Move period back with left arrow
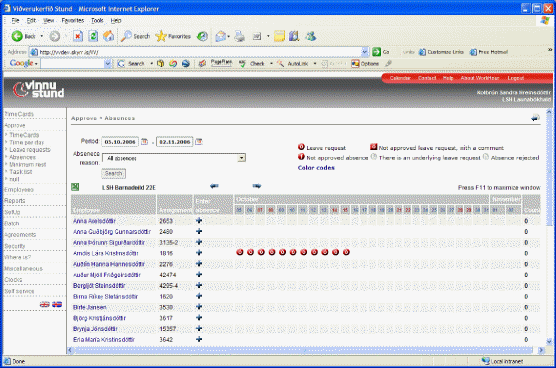Viewport: 556px width, 368px height. point(214,186)
